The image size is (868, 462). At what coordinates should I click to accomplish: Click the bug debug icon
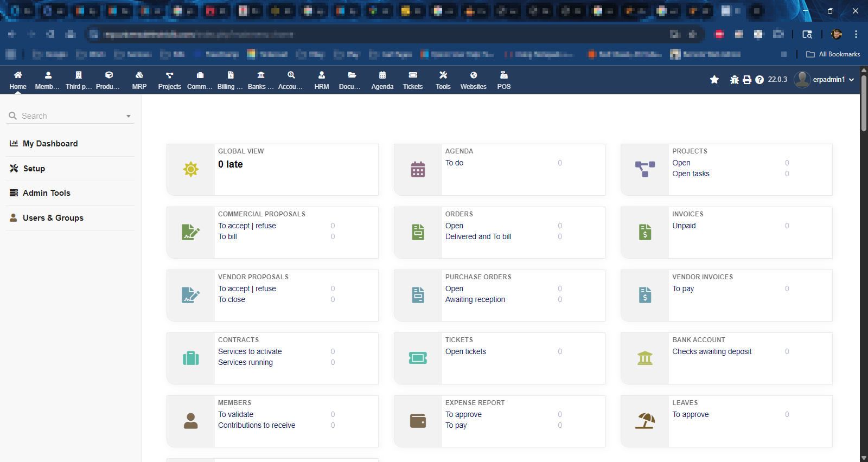735,80
